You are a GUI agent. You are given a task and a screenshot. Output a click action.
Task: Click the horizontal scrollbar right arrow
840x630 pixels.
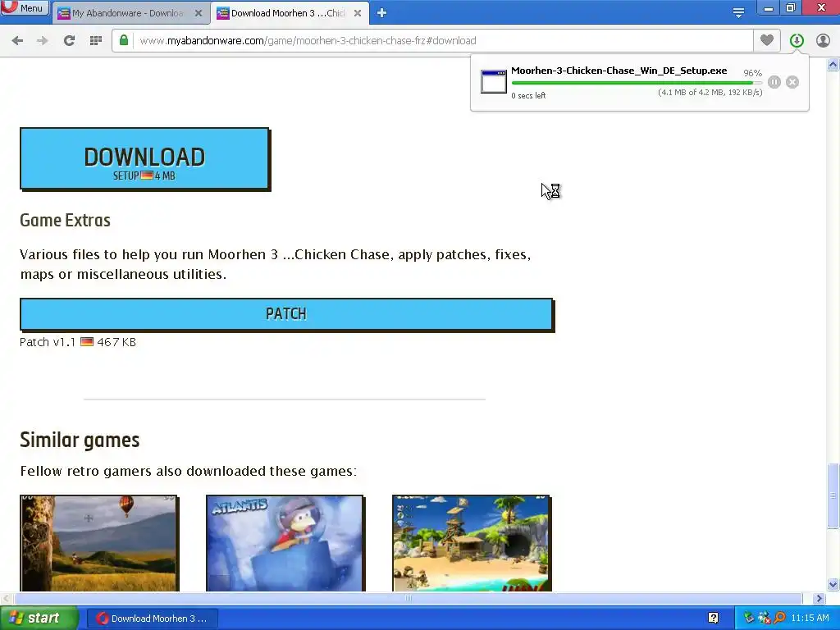pos(819,598)
